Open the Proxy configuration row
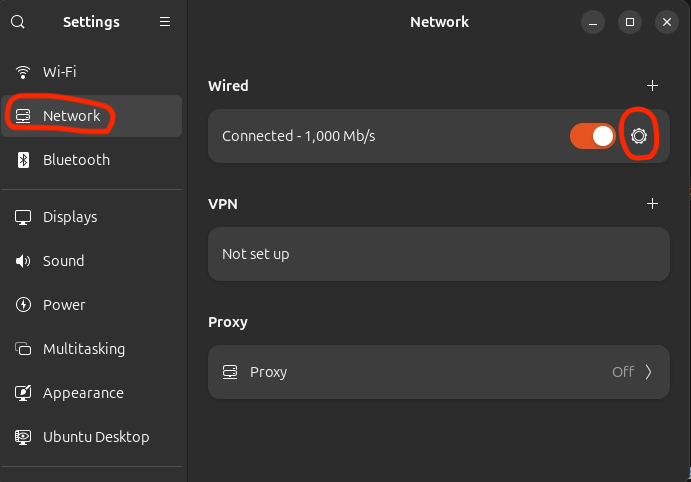The height and width of the screenshot is (482, 691). tap(439, 372)
